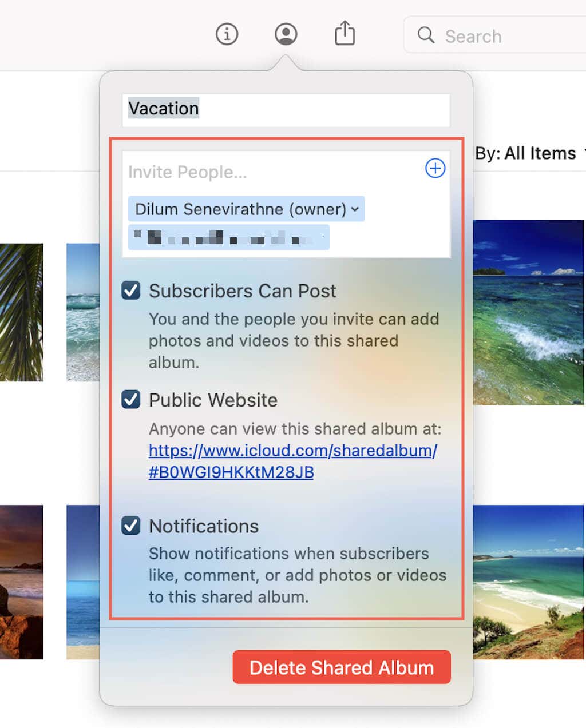Image resolution: width=586 pixels, height=728 pixels.
Task: Open the sunset rocks photo thumbnail
Action: pos(21,582)
